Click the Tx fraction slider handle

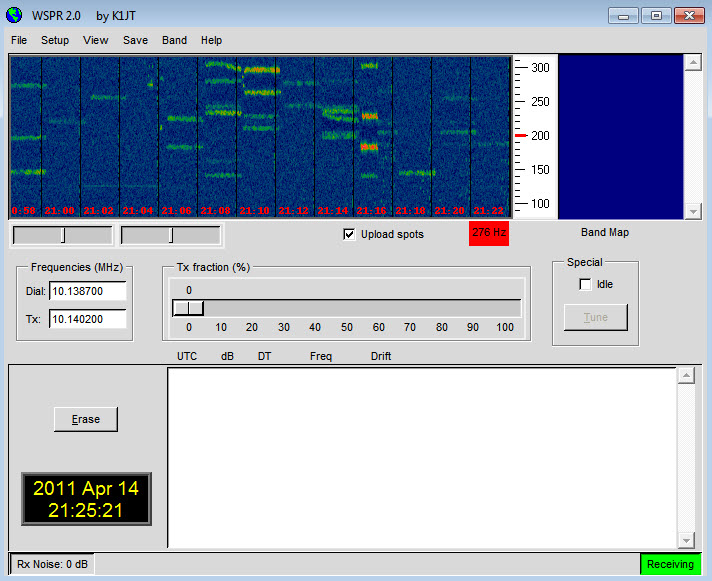(x=188, y=308)
